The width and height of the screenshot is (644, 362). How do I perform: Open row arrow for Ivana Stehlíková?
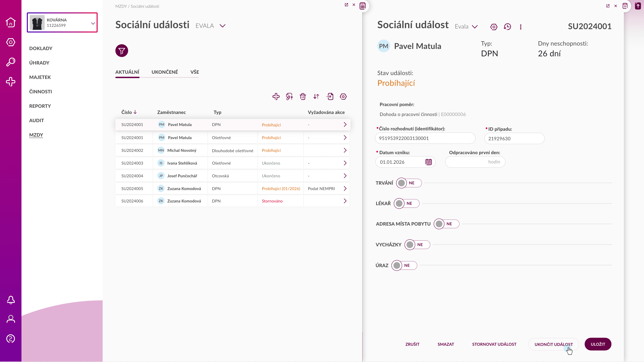click(x=345, y=163)
